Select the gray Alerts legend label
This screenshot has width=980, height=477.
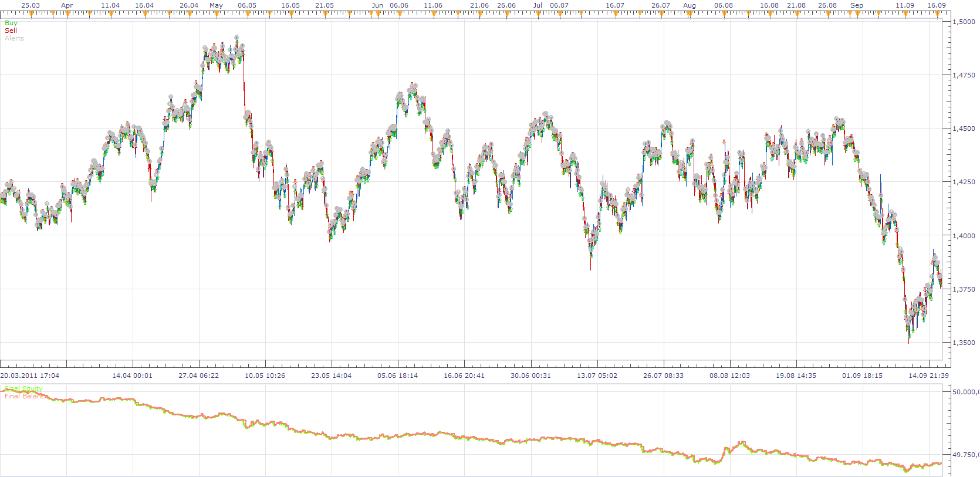click(x=14, y=38)
